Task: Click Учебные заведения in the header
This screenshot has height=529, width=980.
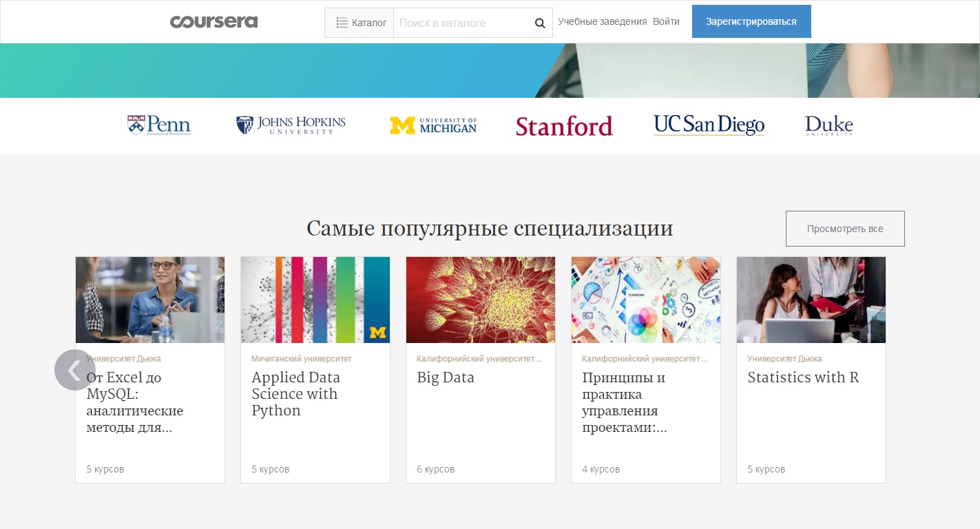Action: (x=601, y=21)
